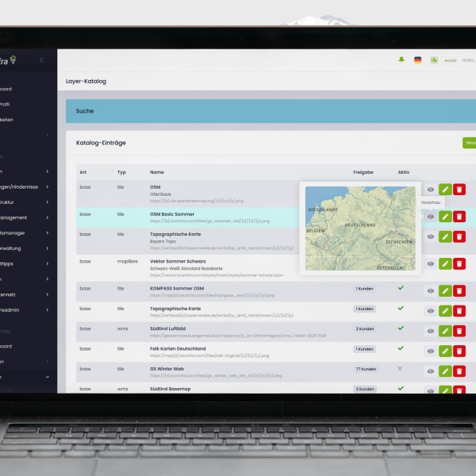This screenshot has width=476, height=476.
Task: Edit the Bayern Topo Topographische Karte entry
Action: (445, 236)
